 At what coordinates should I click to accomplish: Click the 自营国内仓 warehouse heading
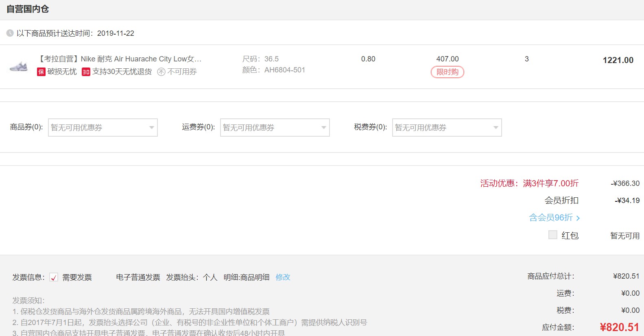[28, 9]
